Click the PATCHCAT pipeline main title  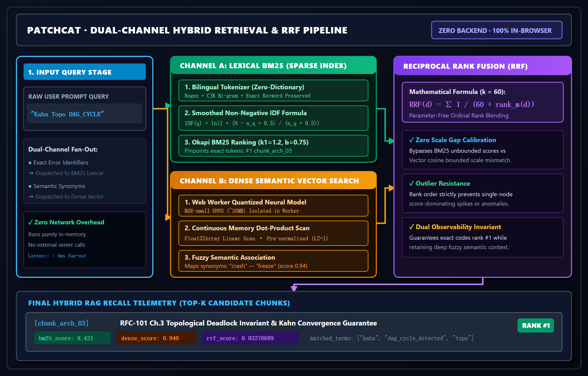pyautogui.click(x=187, y=30)
